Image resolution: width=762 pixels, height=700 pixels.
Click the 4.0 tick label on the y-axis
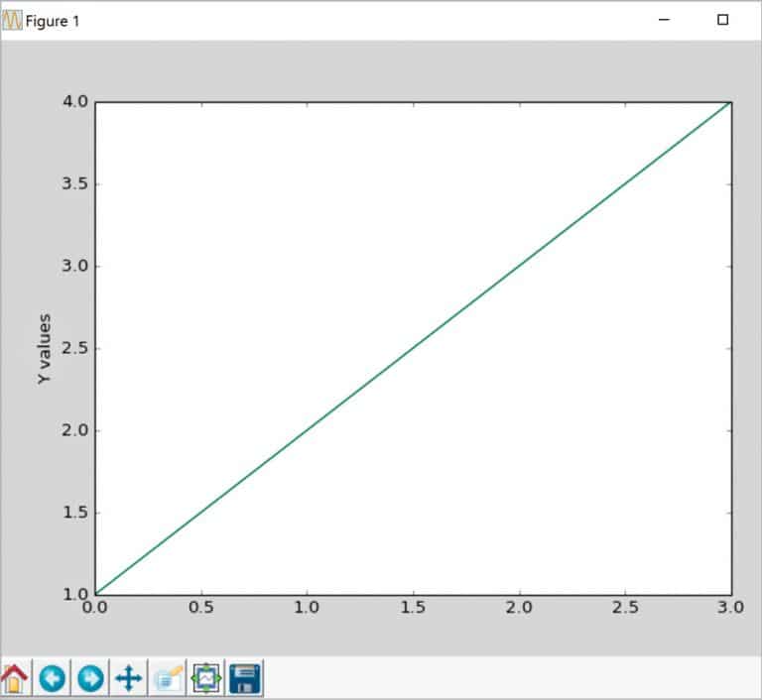[x=74, y=101]
